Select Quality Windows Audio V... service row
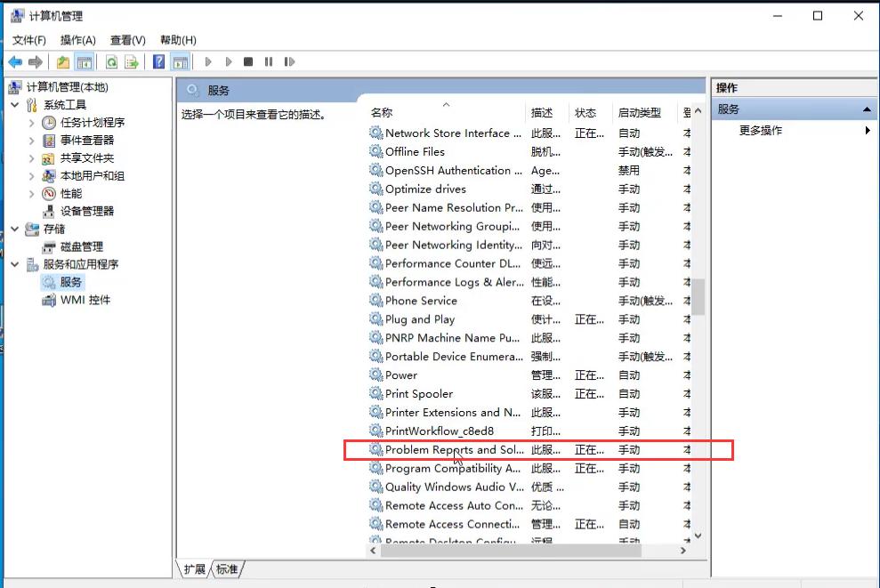This screenshot has height=588, width=880. pyautogui.click(x=529, y=487)
